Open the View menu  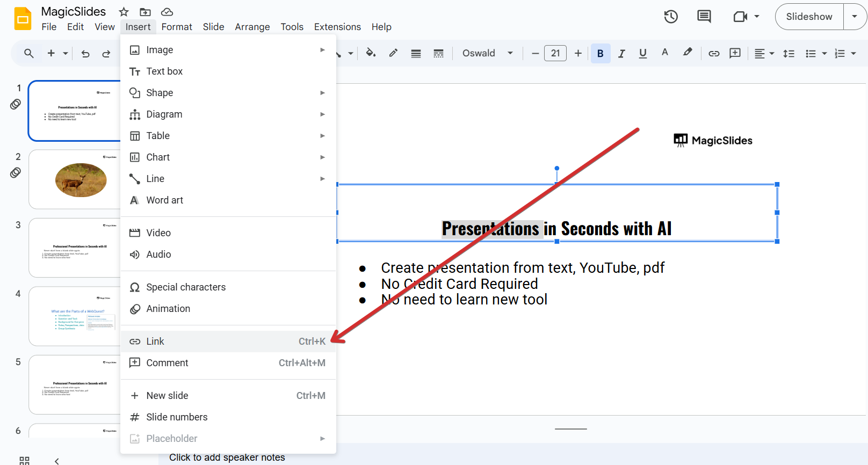[105, 27]
